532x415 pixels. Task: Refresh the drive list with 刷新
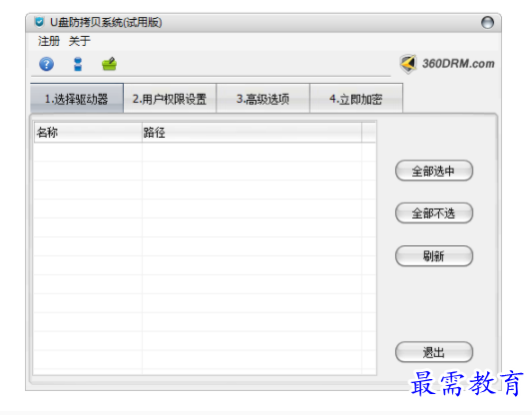tap(434, 256)
